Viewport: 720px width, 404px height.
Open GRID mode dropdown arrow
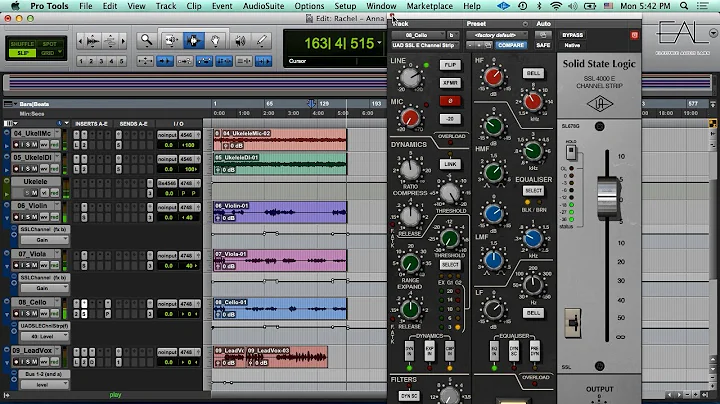coord(60,52)
